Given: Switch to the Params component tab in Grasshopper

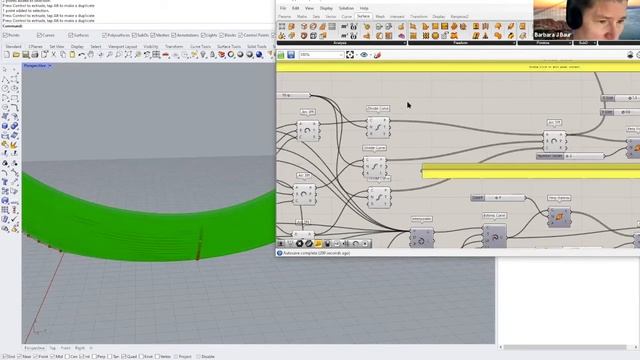Looking at the screenshot, I should 284,17.
